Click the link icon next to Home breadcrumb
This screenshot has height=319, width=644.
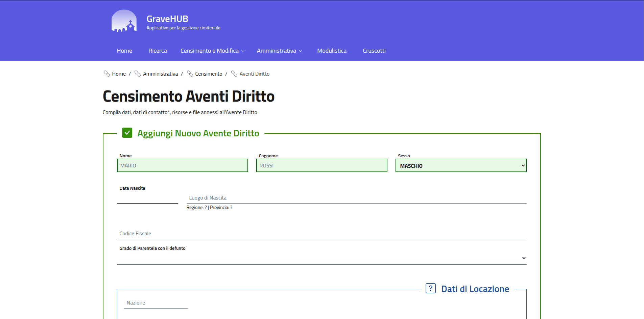106,74
